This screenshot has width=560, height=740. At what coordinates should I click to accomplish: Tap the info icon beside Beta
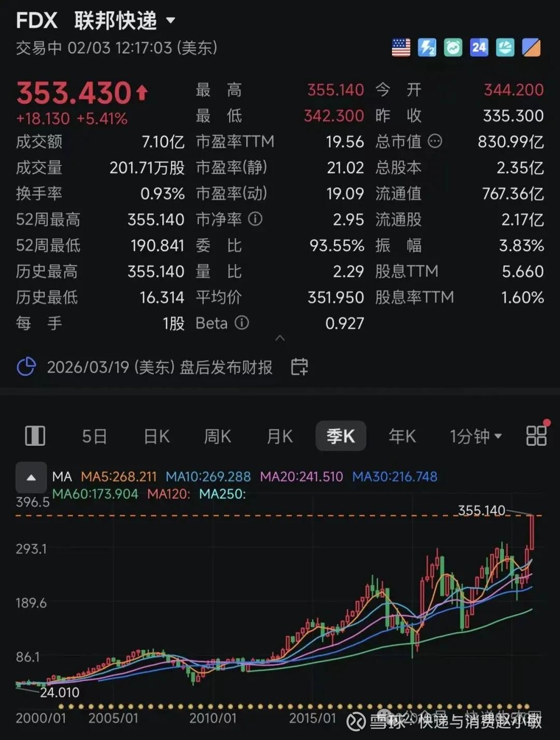pyautogui.click(x=242, y=323)
